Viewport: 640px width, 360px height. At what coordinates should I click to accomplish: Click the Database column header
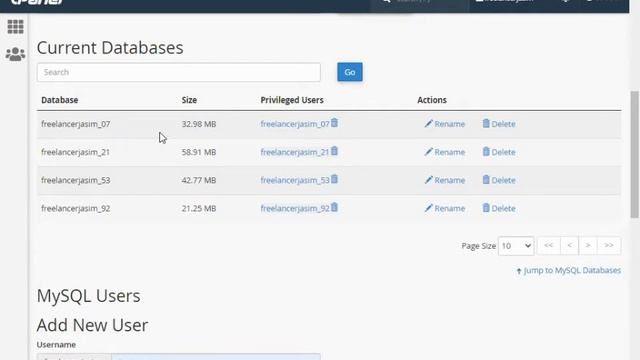[60, 100]
